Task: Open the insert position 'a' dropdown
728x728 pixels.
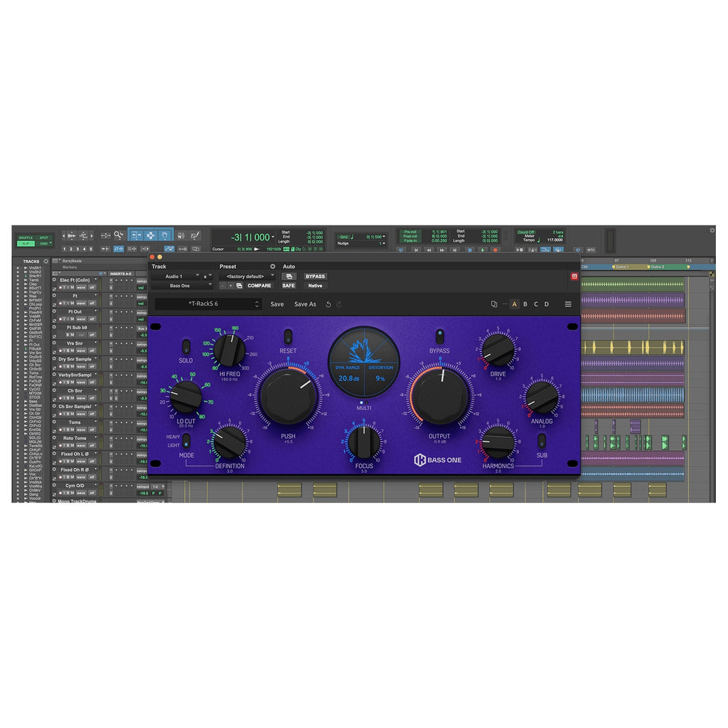Action: coord(207,277)
